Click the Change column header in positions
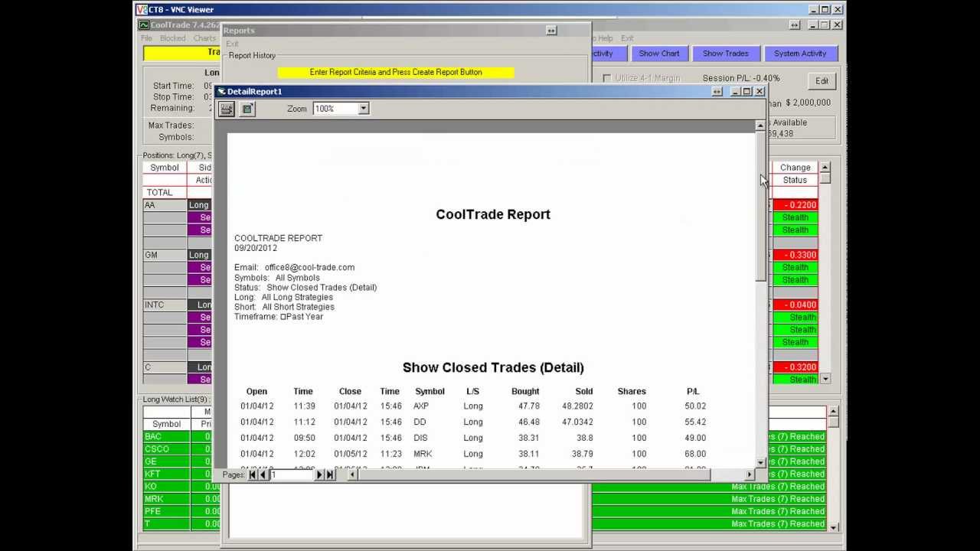The image size is (980, 551). (795, 168)
